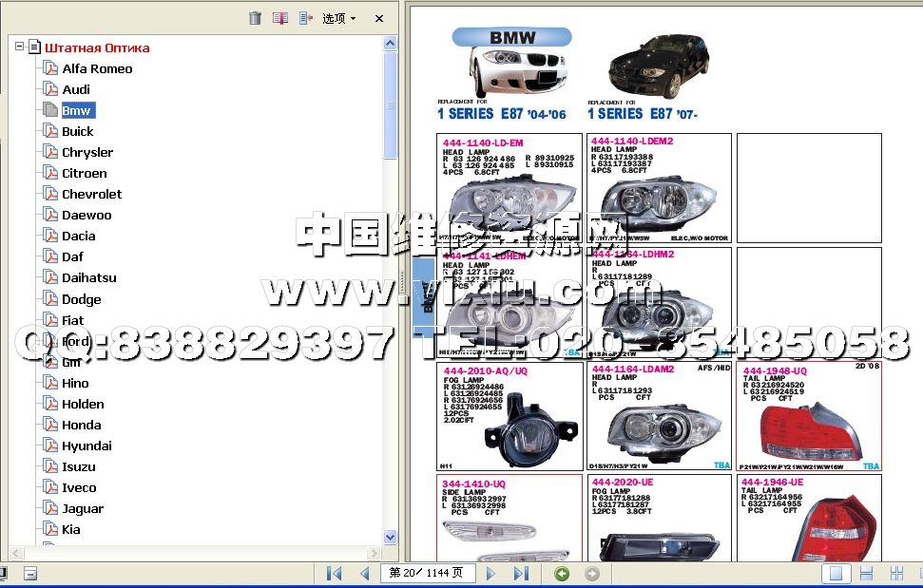Go to the previous page
Viewport: 923px width, 588px height.
tap(364, 573)
